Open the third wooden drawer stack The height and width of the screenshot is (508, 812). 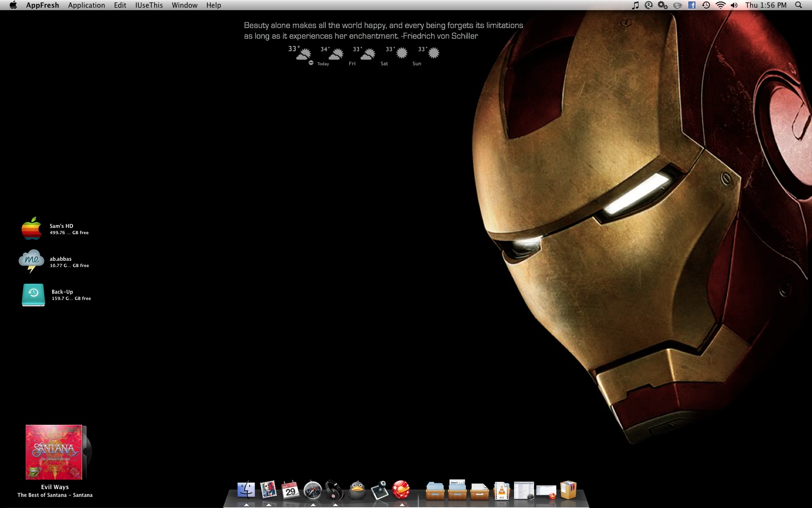click(x=479, y=491)
